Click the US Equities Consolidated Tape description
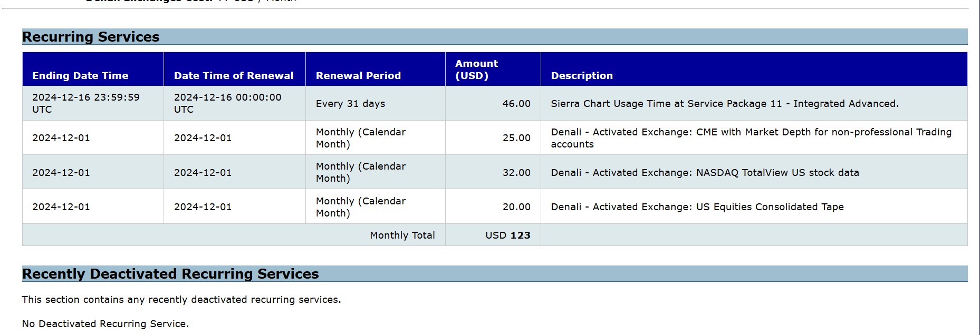The image size is (980, 335). click(697, 207)
